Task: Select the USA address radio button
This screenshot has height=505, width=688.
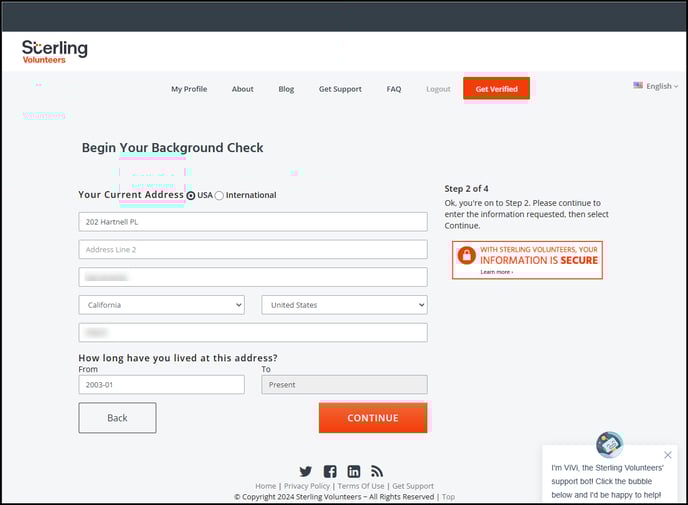Action: coord(191,196)
